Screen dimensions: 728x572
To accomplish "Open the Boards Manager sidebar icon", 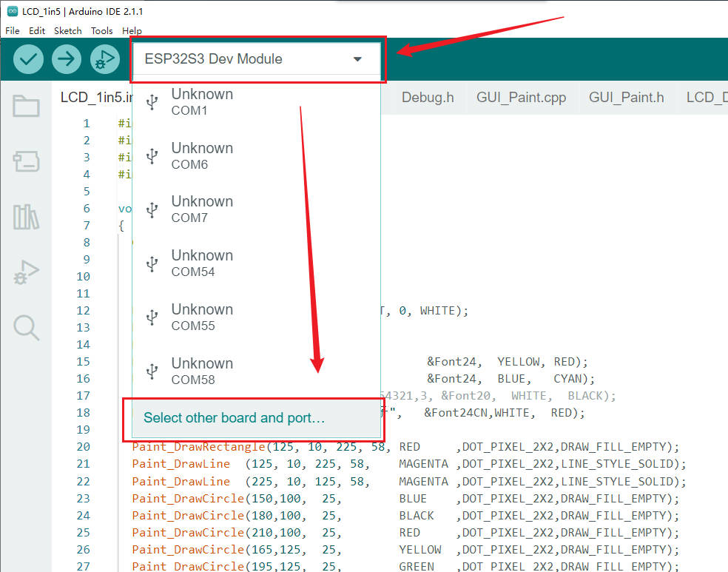I will 26,161.
